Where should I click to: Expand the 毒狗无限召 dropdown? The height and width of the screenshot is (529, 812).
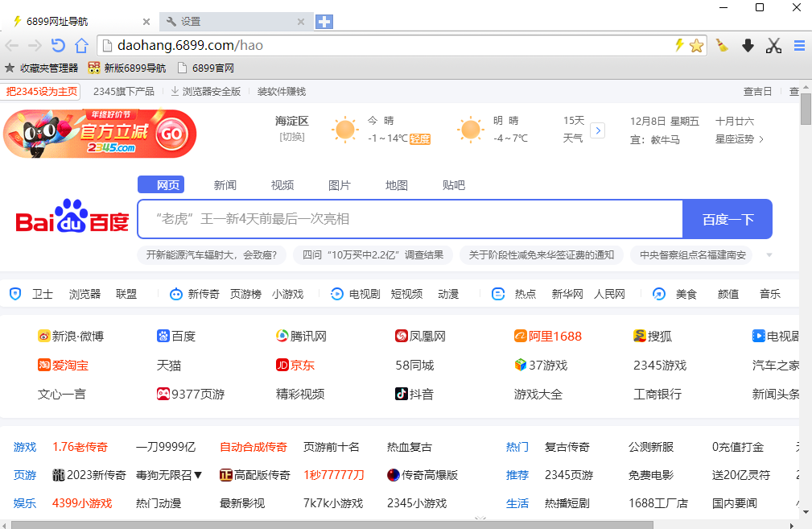197,475
